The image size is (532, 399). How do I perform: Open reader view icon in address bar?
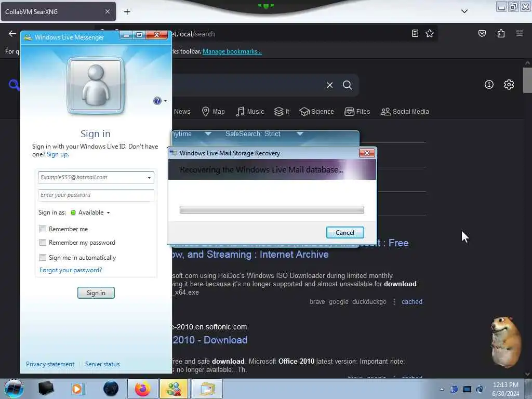pyautogui.click(x=415, y=33)
